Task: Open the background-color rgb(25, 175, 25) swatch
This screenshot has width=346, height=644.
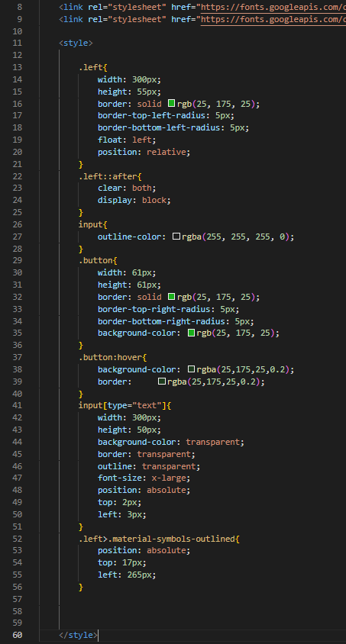Action: [x=191, y=333]
